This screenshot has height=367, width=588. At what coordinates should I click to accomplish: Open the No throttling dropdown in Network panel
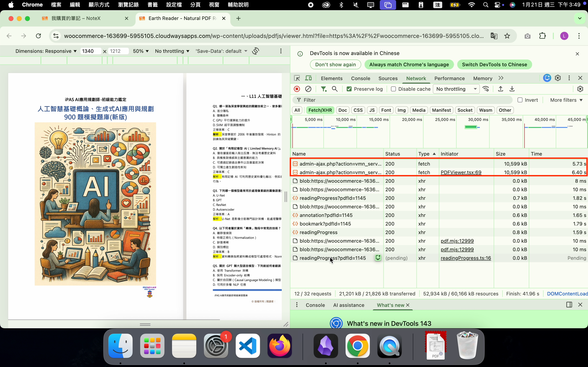click(456, 89)
